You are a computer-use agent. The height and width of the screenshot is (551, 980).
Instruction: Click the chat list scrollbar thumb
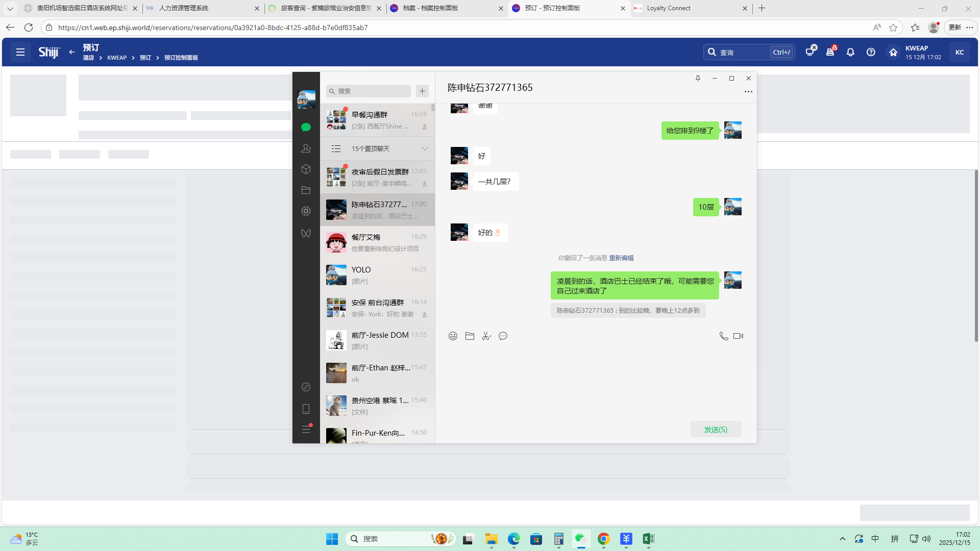[x=433, y=107]
